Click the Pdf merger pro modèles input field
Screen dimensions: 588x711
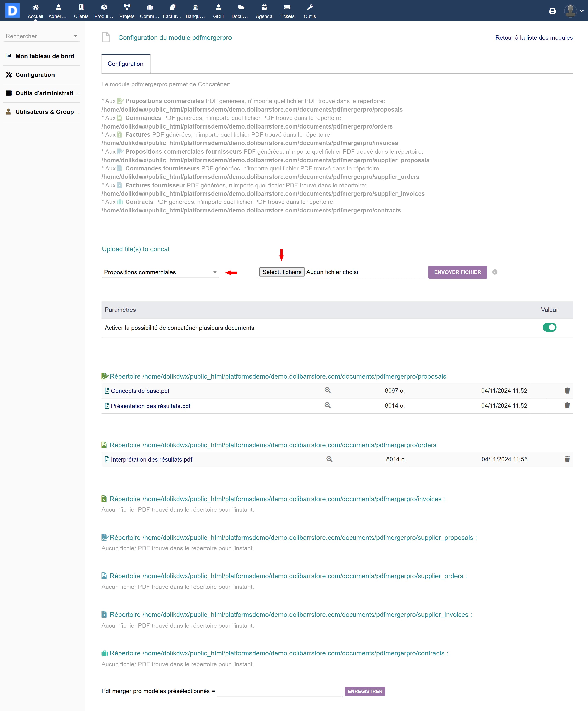point(280,691)
